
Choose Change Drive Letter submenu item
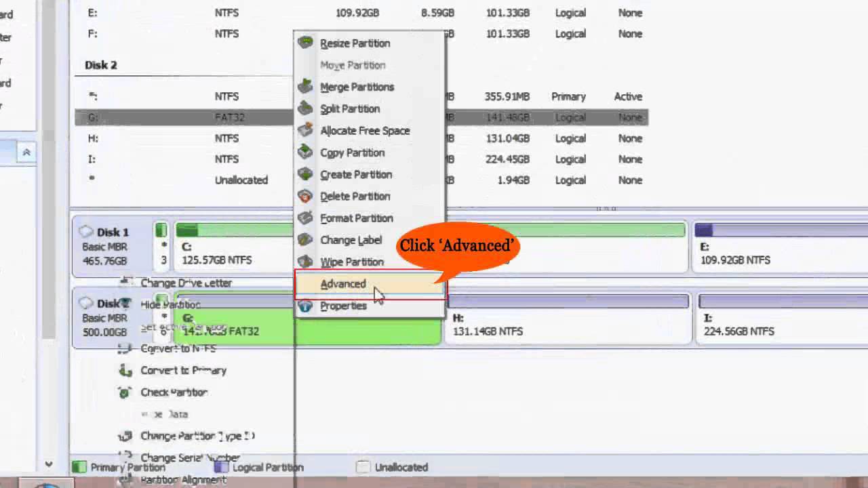(186, 283)
